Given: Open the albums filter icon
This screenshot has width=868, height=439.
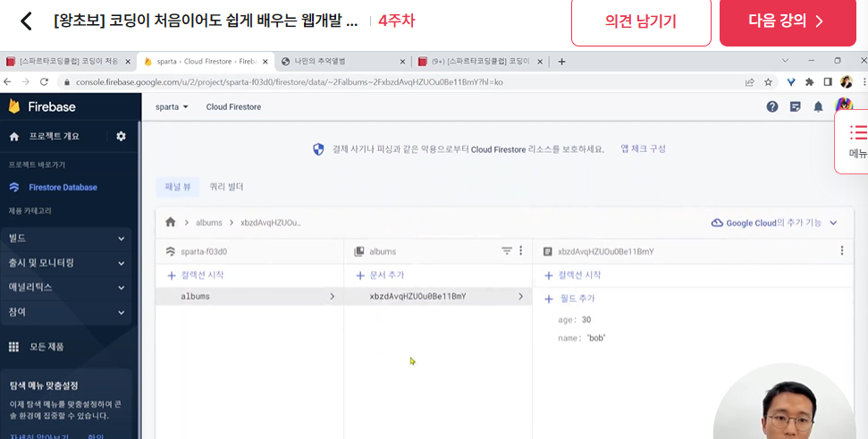Looking at the screenshot, I should point(507,250).
